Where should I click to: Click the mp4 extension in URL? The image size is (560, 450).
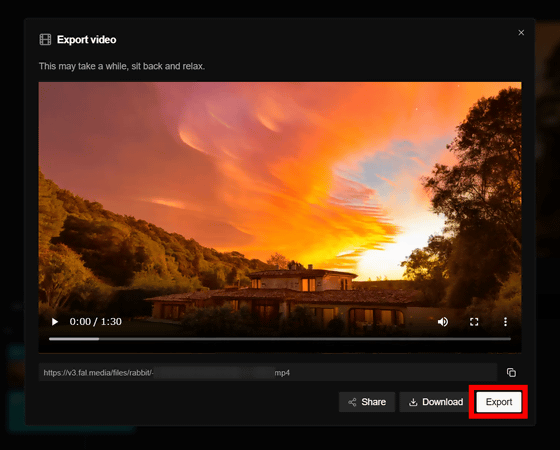(x=282, y=373)
